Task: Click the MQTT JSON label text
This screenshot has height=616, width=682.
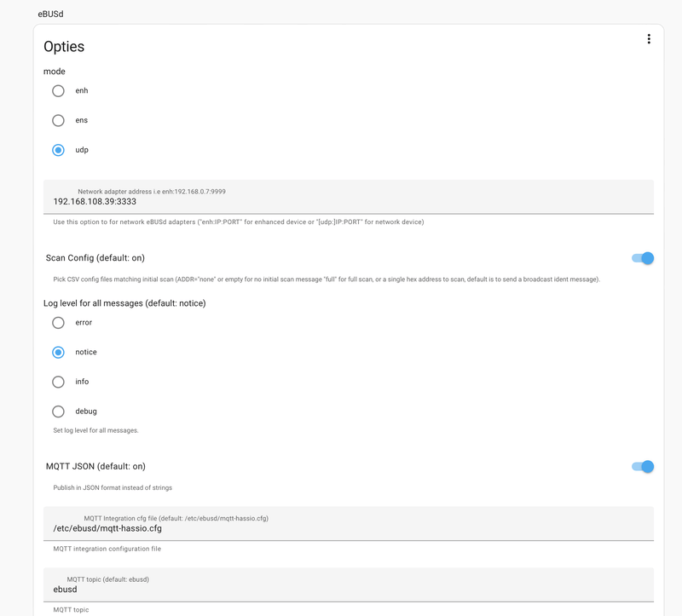Action: point(95,466)
